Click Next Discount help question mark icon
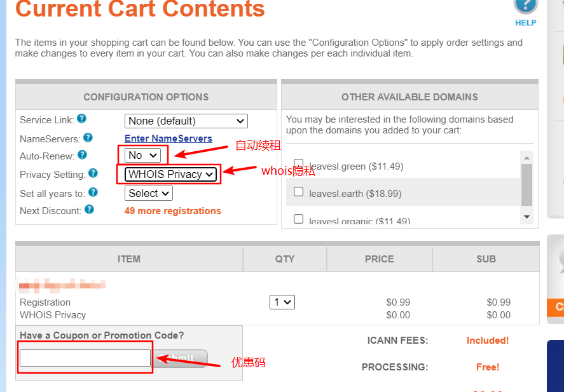The height and width of the screenshot is (392, 564). (x=89, y=209)
